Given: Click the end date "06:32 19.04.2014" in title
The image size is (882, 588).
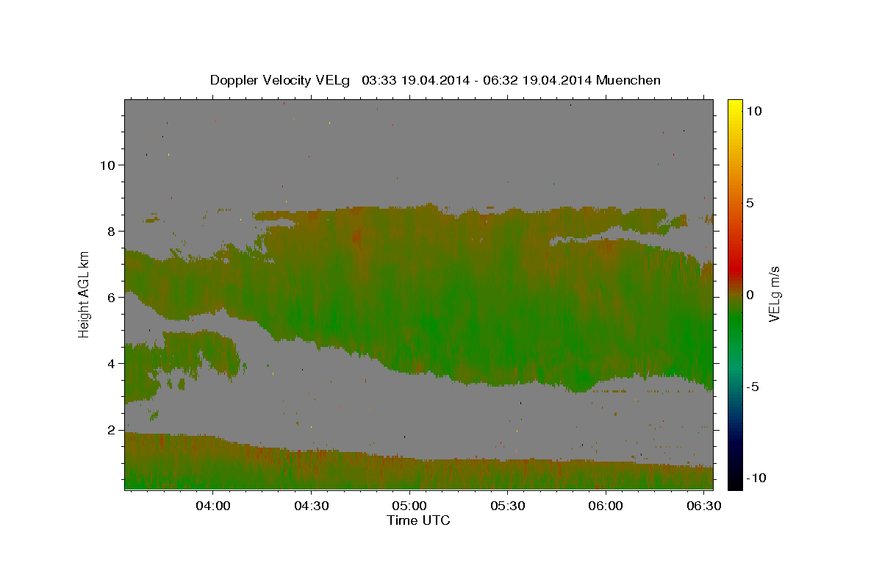Looking at the screenshot, I should click(x=538, y=80).
